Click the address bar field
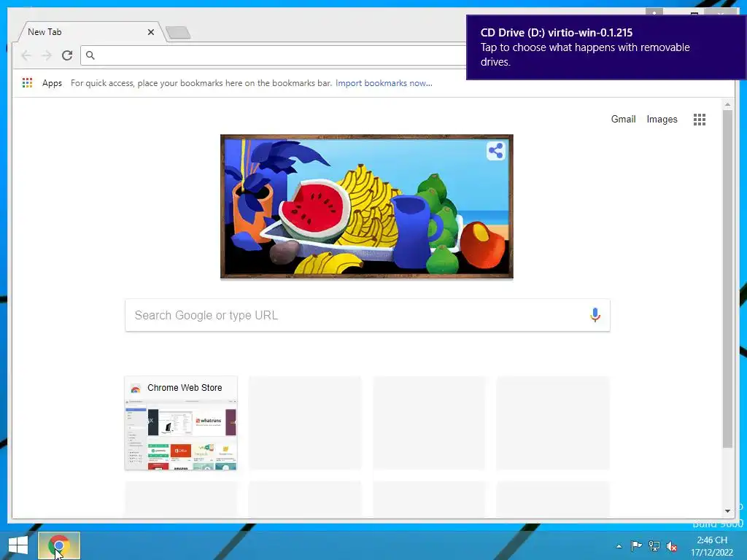The image size is (747, 560). 274,55
